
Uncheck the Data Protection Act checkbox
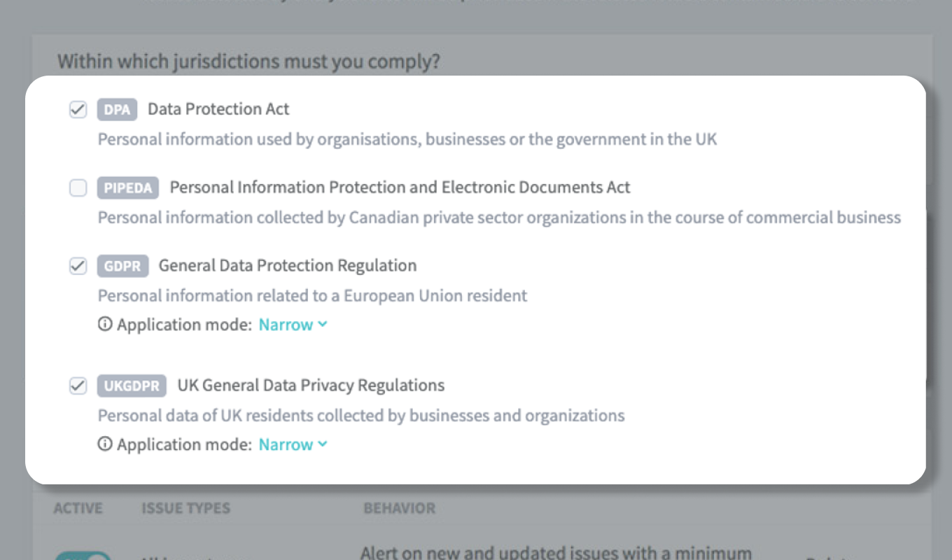[78, 109]
